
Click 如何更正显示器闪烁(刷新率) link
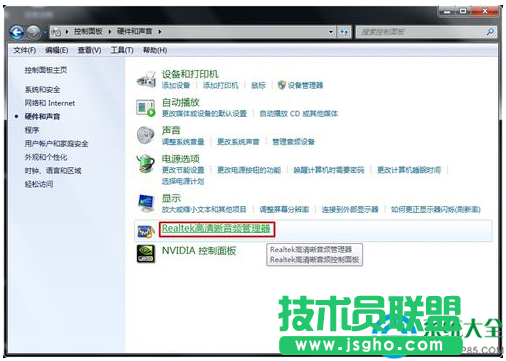point(435,209)
